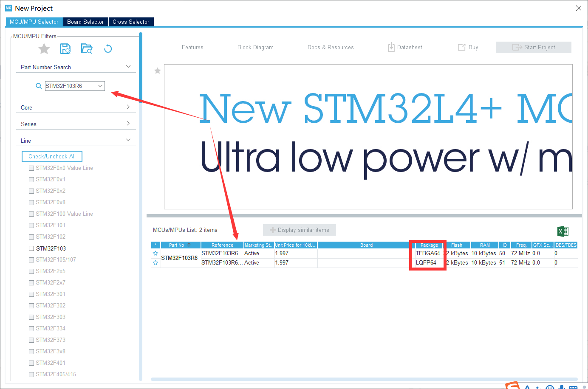Switch to Board Selector tab
This screenshot has width=588, height=389.
(x=85, y=22)
